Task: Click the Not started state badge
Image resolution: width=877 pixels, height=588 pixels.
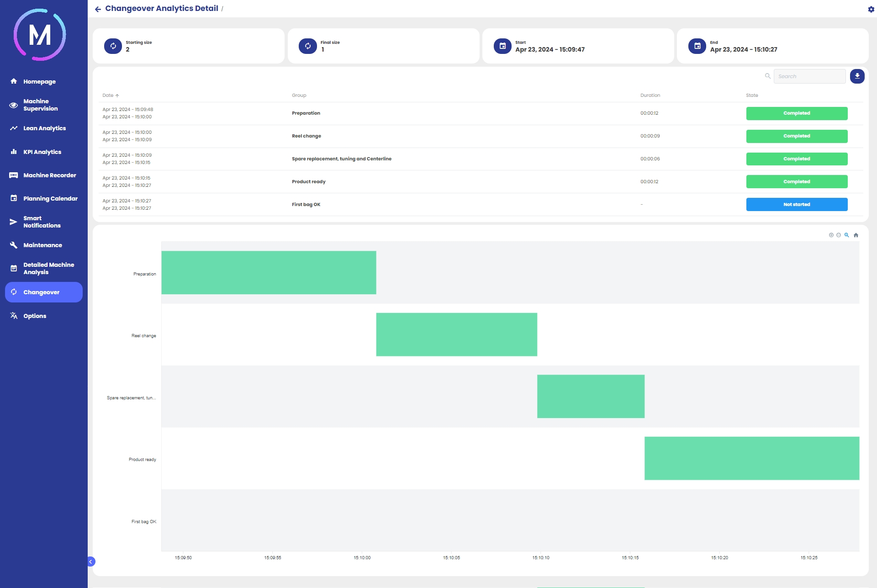Action: 797,205
